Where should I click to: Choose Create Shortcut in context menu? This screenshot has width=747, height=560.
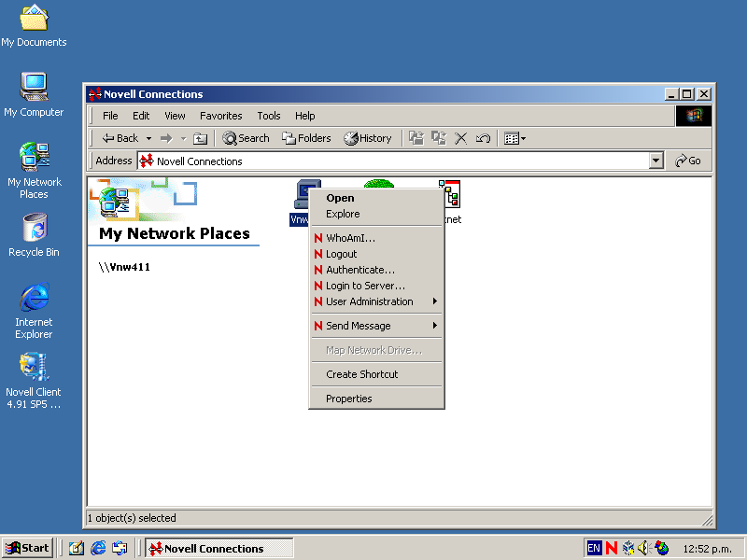point(376,374)
